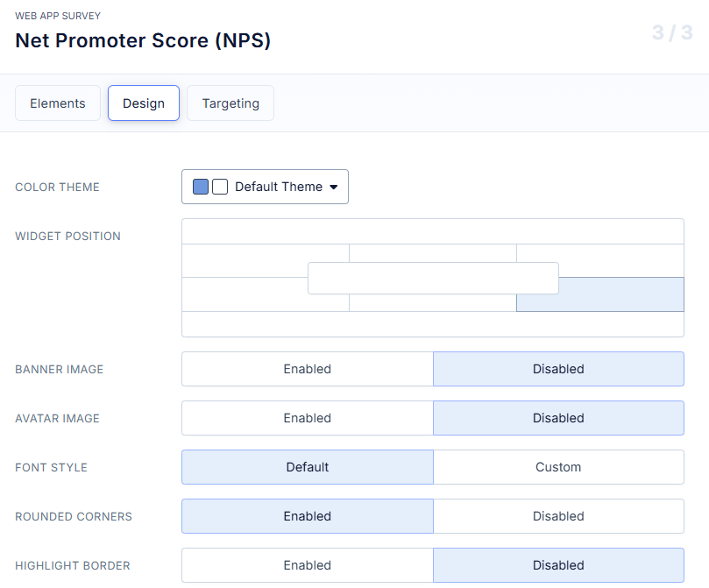
Task: Switch to the Elements tab
Action: click(58, 103)
